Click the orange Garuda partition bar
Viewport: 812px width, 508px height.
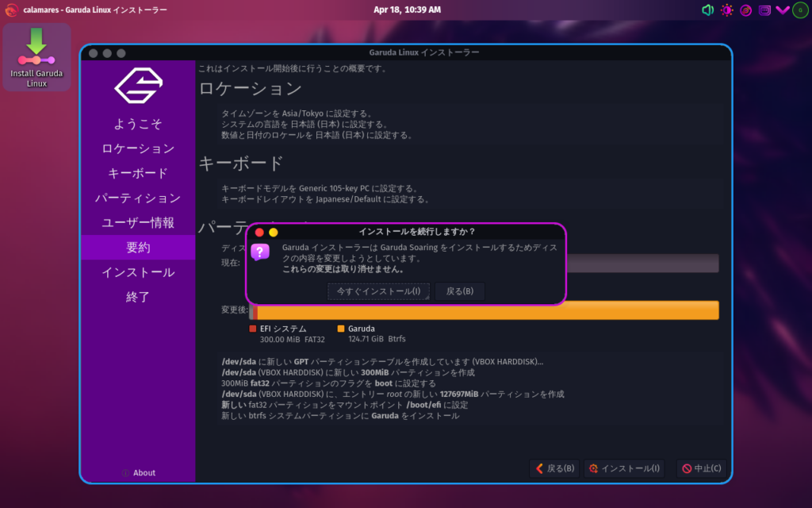click(x=488, y=310)
